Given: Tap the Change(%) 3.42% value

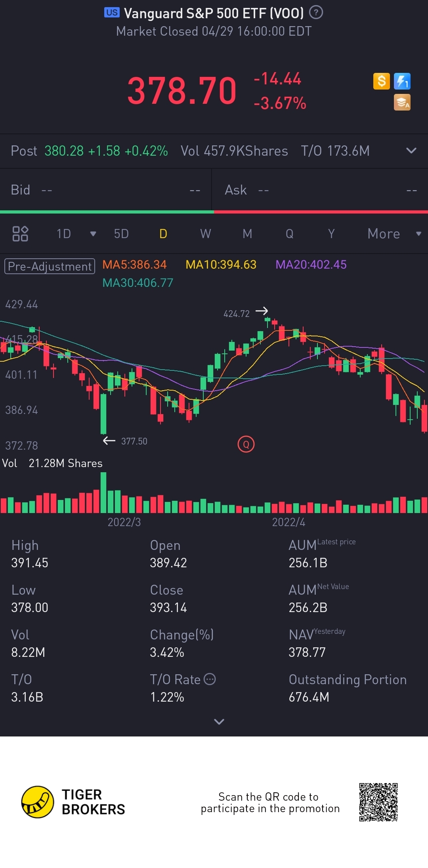Looking at the screenshot, I should [167, 652].
